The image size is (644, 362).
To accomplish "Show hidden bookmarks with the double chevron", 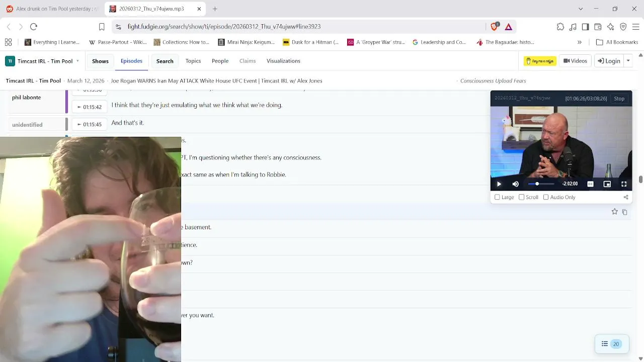I will (580, 42).
